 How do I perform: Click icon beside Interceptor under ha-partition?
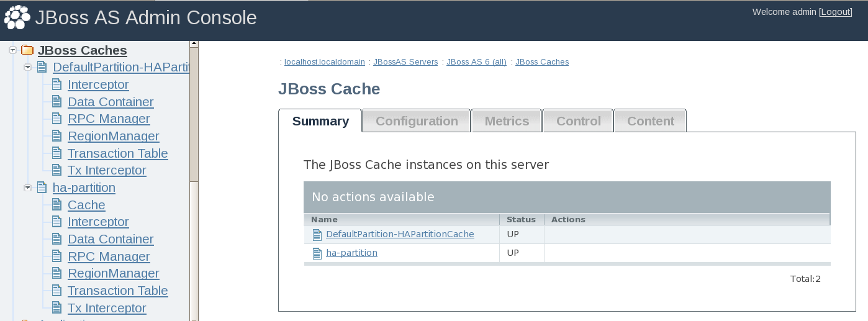click(x=57, y=221)
